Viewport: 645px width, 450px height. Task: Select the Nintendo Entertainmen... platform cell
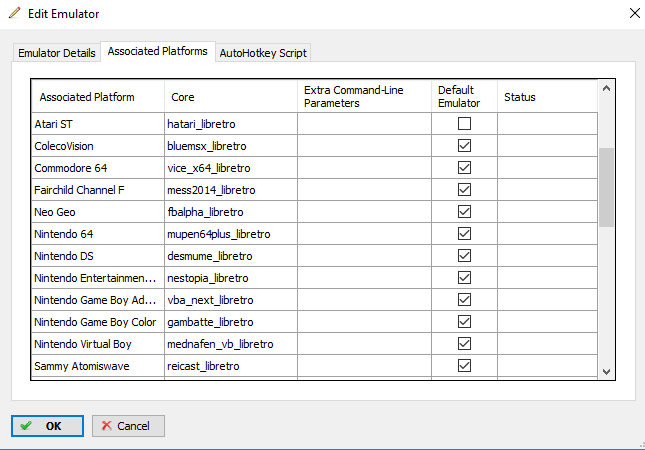(98, 278)
